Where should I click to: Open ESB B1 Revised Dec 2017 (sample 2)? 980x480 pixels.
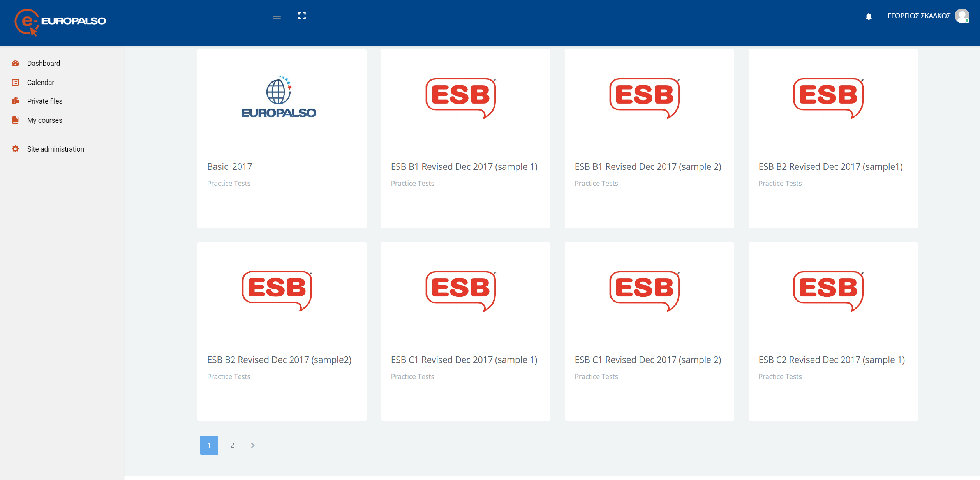pyautogui.click(x=648, y=167)
